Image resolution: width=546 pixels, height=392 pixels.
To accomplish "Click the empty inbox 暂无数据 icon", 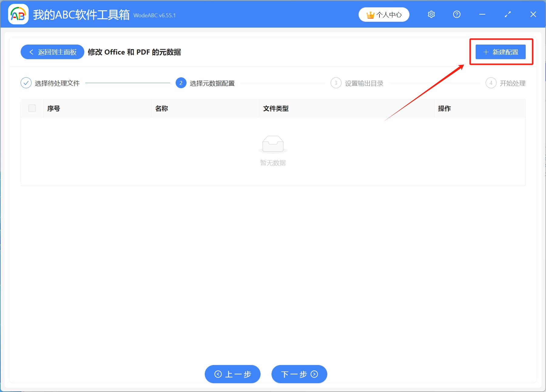I will click(273, 144).
